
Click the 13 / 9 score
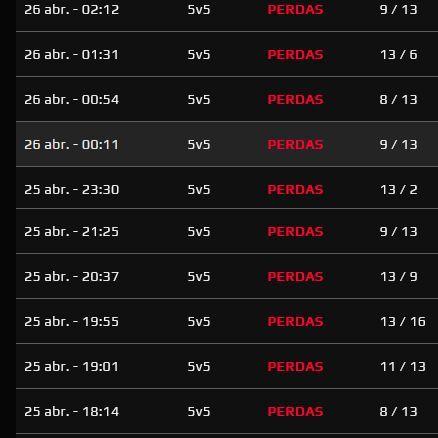(x=399, y=276)
